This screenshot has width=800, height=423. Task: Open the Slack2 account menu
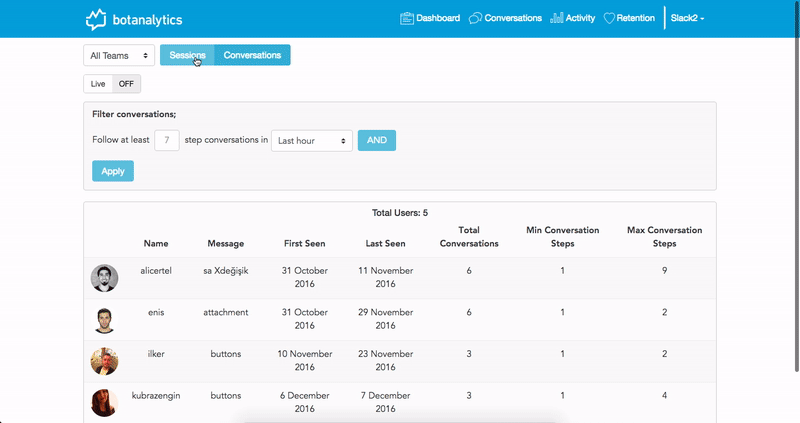(x=687, y=18)
